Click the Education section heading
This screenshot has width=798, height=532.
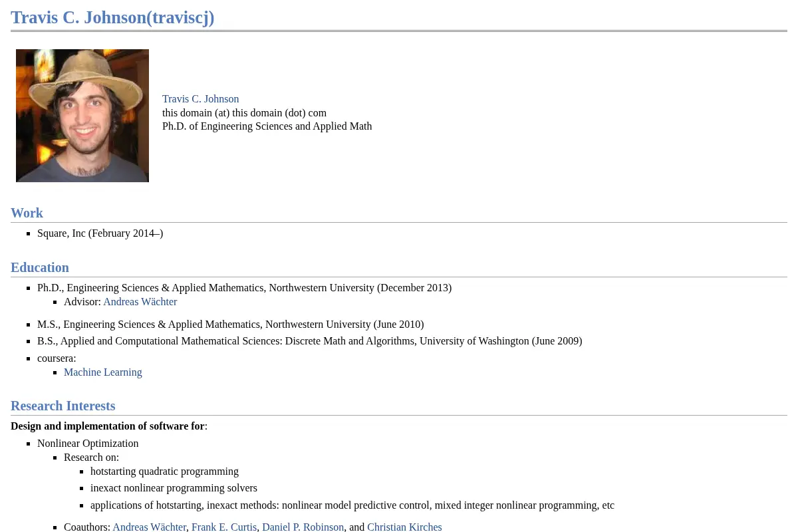point(40,267)
